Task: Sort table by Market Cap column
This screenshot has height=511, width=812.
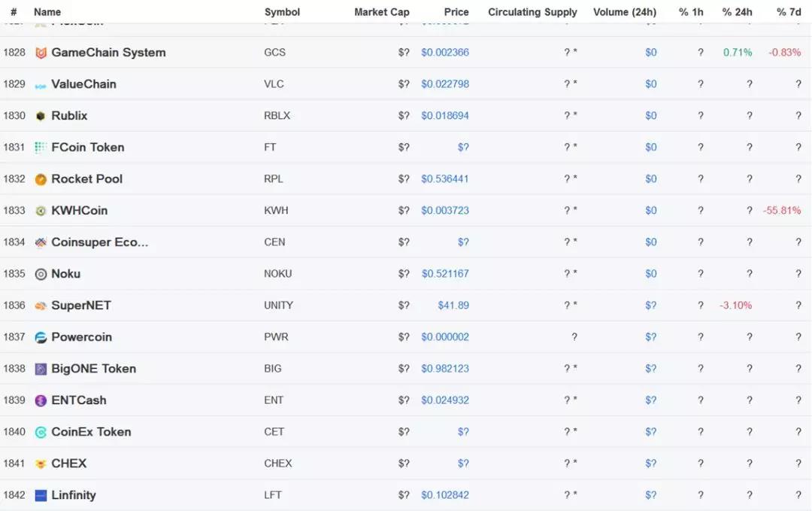Action: click(381, 12)
